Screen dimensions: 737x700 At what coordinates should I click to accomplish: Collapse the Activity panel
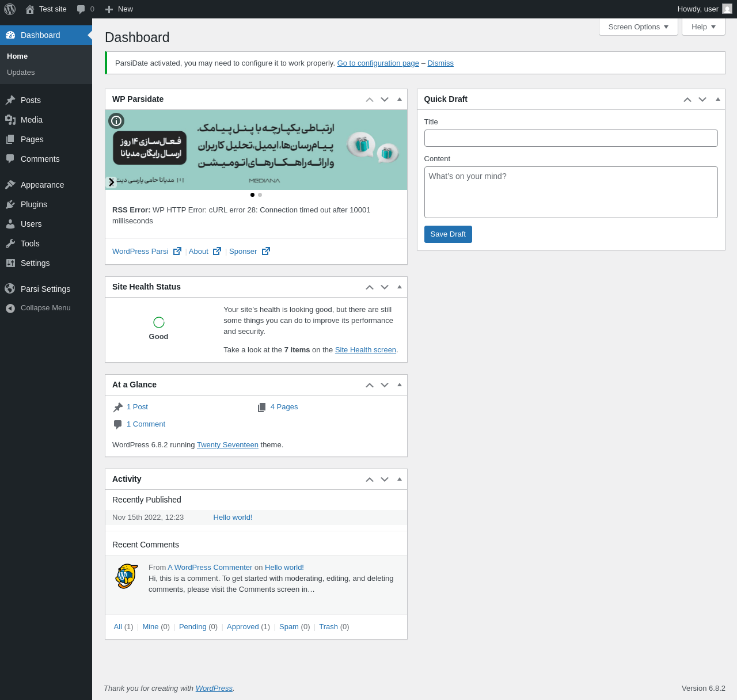(400, 479)
